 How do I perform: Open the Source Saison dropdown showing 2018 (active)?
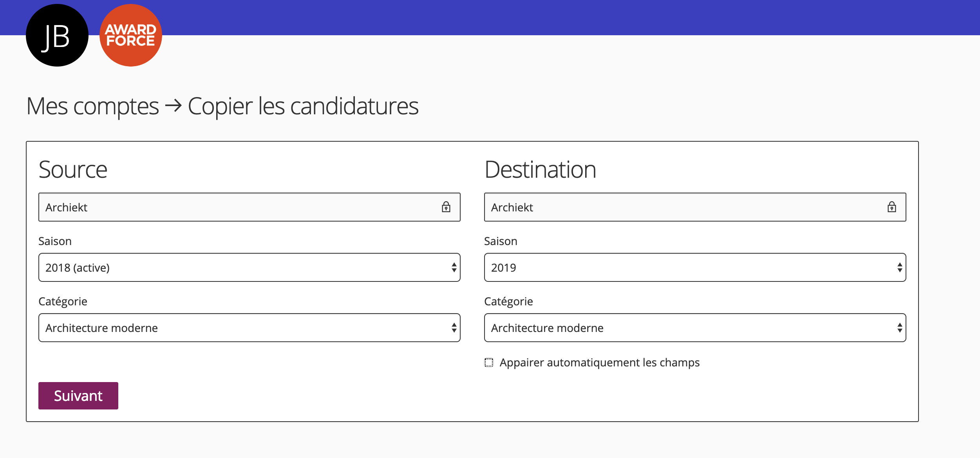250,267
